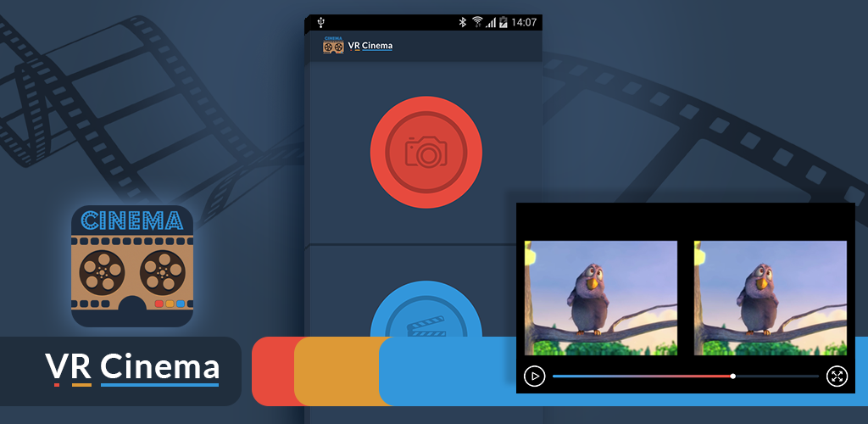Click the left stereo video frame
The height and width of the screenshot is (424, 868).
coord(601,298)
